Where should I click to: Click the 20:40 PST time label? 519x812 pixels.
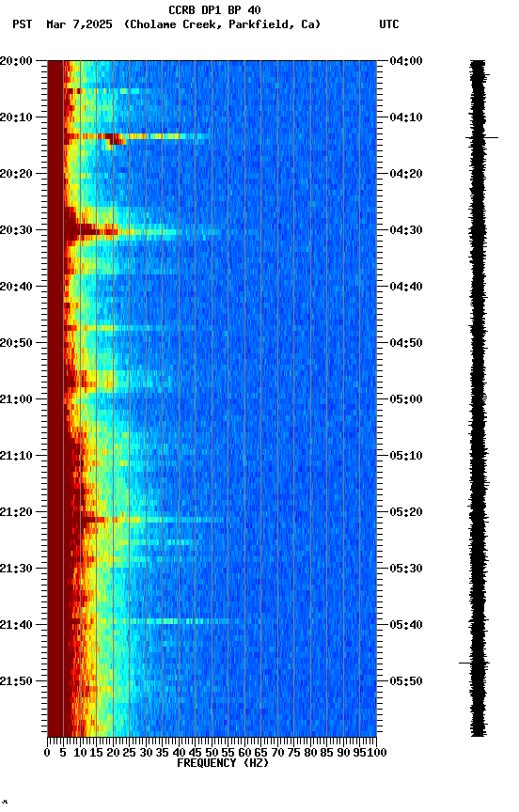(16, 287)
